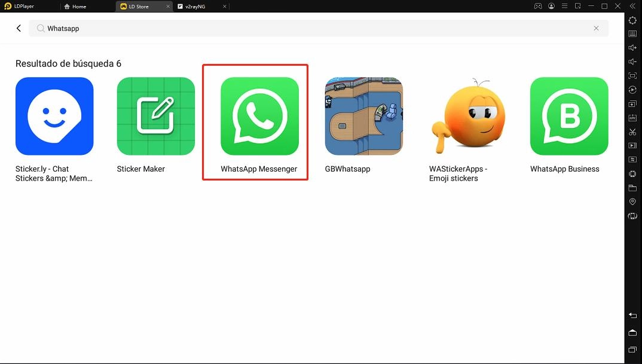
Task: Open emulator settings gear icon
Action: tap(632, 20)
